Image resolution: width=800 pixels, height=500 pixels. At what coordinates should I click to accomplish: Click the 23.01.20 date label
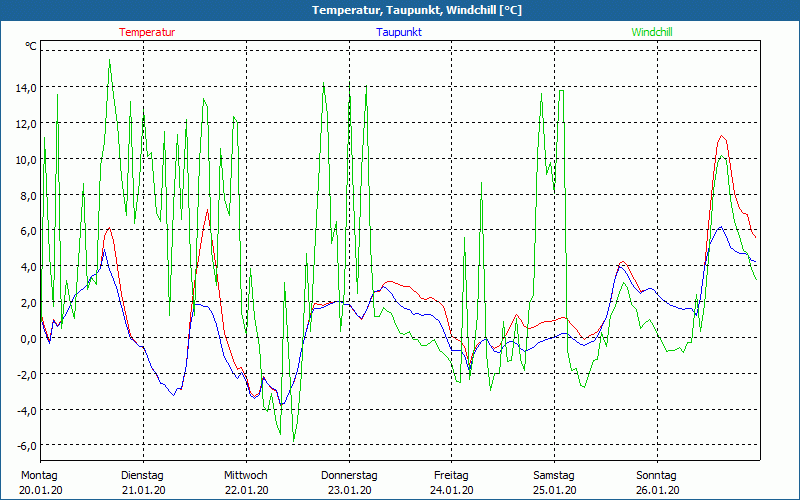(x=349, y=490)
